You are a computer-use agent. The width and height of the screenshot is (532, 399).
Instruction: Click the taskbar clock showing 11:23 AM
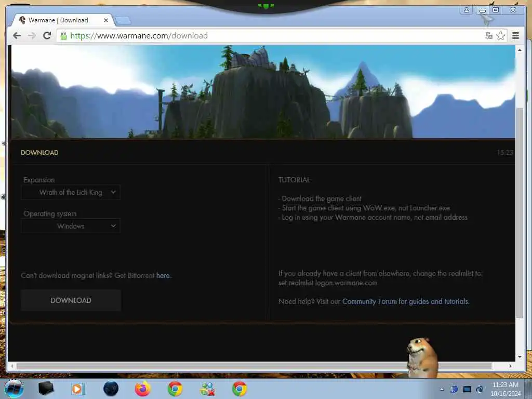pos(505,389)
